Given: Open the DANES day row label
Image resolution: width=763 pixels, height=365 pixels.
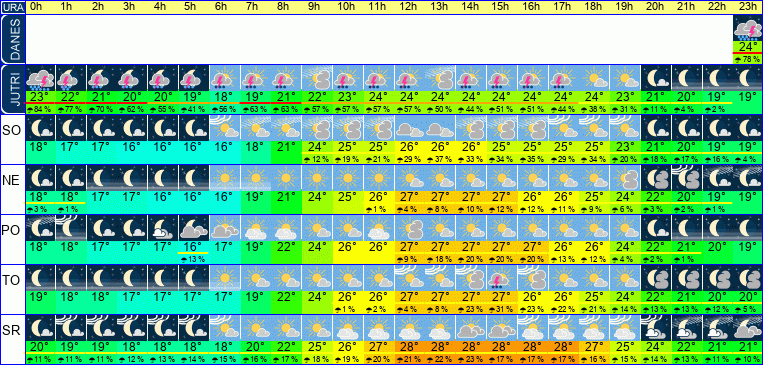Looking at the screenshot, I should tap(13, 39).
